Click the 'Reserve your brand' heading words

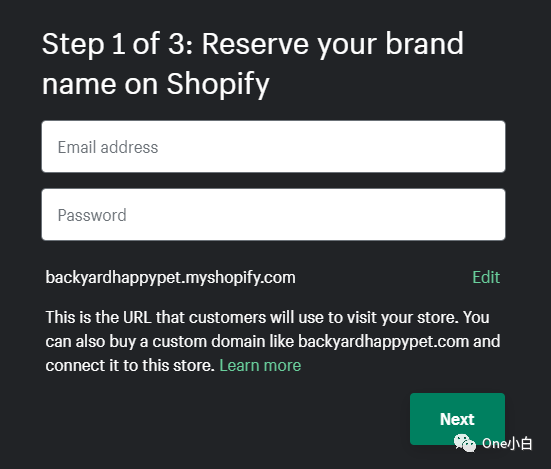(333, 44)
